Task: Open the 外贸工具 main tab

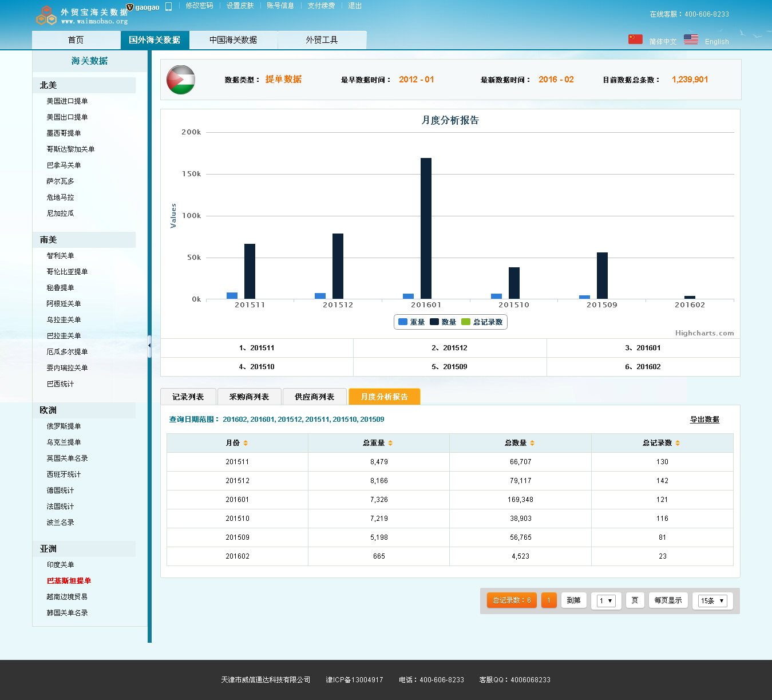Action: (322, 40)
